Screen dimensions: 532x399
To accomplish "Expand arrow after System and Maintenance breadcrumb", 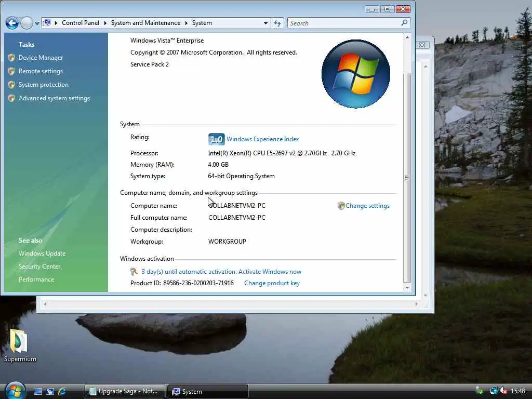I will click(x=187, y=23).
